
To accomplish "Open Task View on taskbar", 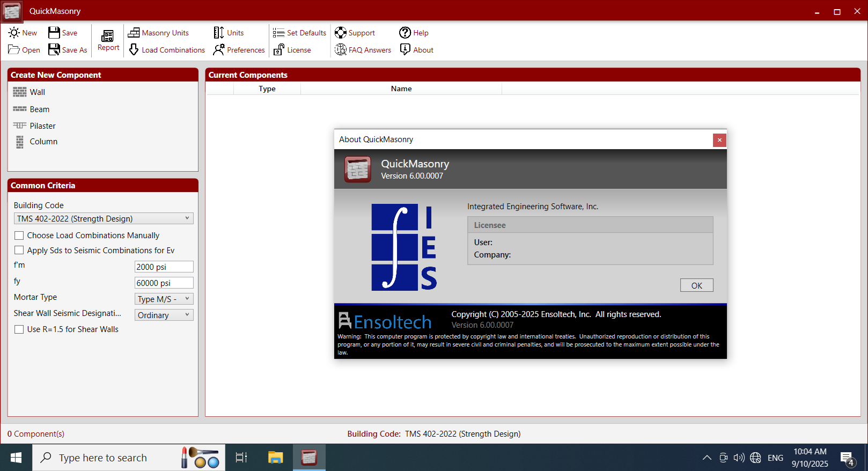I will tap(241, 458).
